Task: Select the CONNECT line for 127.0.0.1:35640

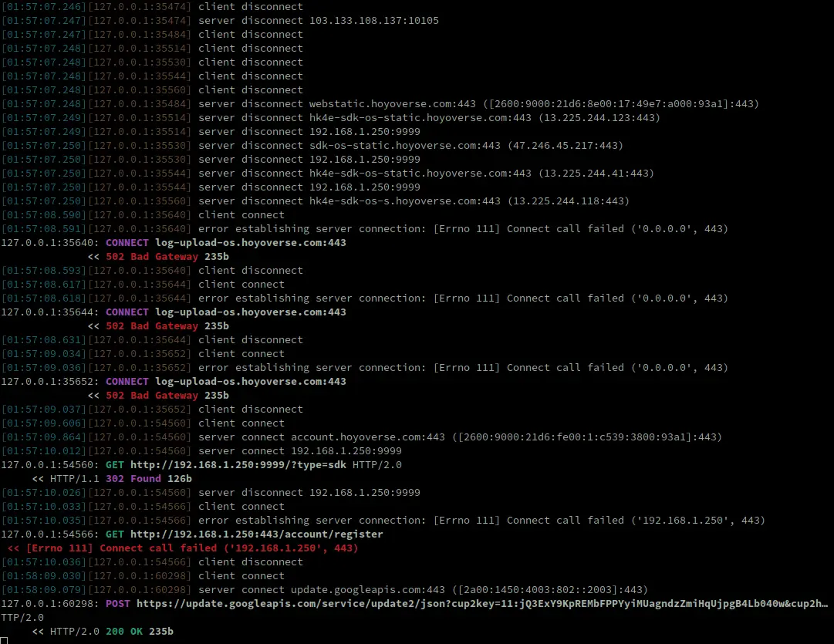Action: tap(174, 242)
